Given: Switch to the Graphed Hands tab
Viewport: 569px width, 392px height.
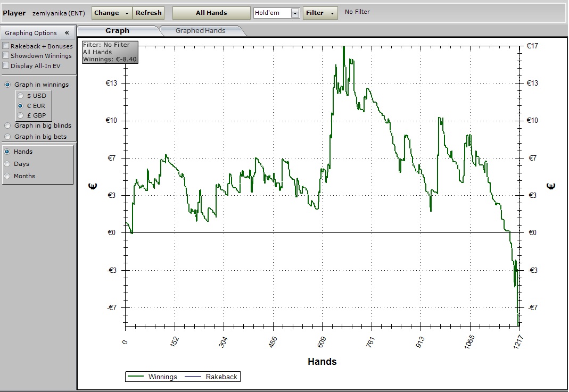Looking at the screenshot, I should click(x=200, y=31).
